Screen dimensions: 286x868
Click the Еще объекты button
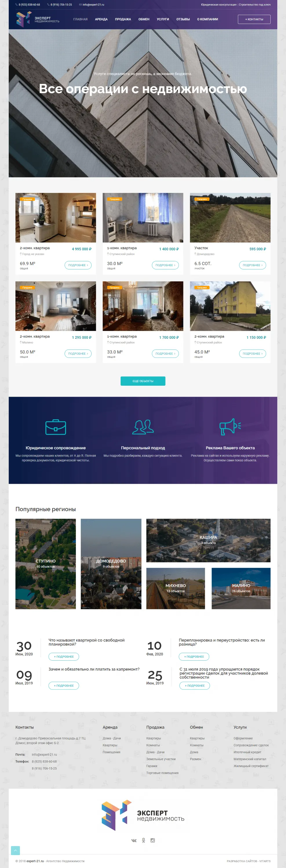click(x=143, y=381)
